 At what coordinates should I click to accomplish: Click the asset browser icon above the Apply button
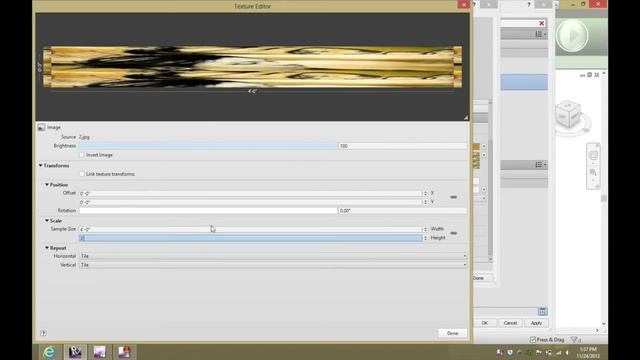pos(542,311)
